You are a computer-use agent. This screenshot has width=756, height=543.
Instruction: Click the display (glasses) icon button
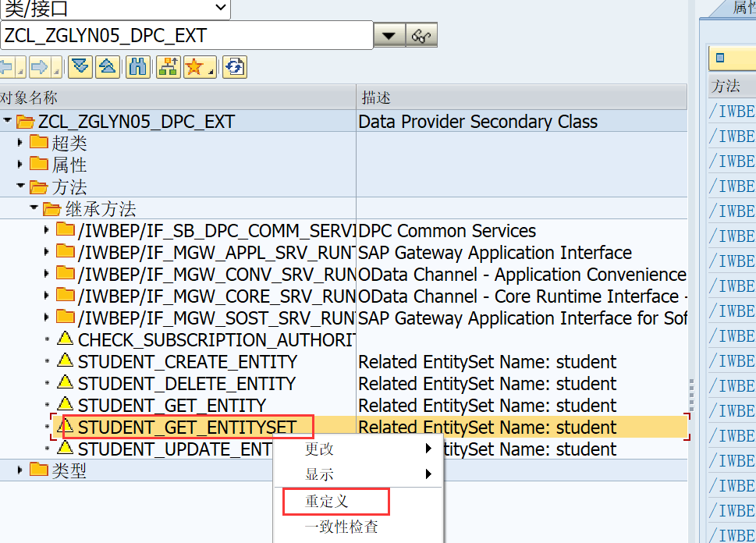pyautogui.click(x=421, y=36)
